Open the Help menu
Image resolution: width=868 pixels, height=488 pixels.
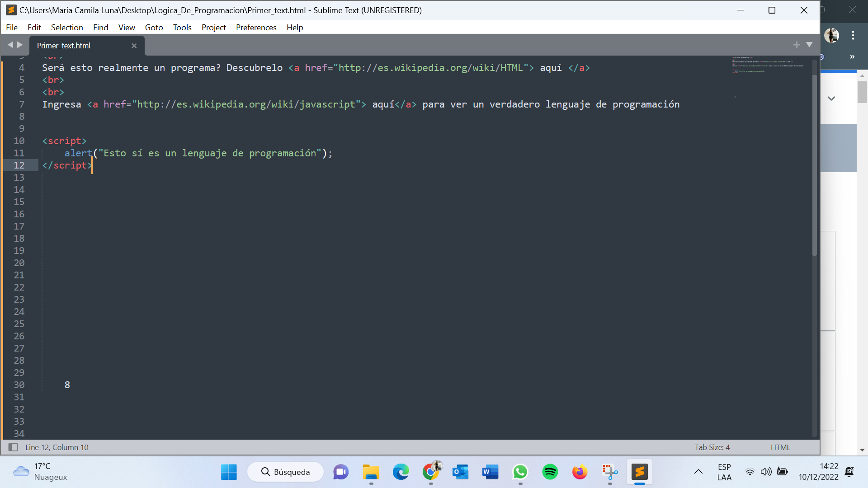(295, 28)
